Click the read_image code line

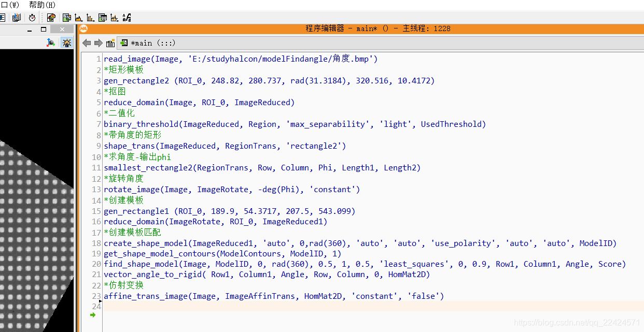[x=241, y=59]
